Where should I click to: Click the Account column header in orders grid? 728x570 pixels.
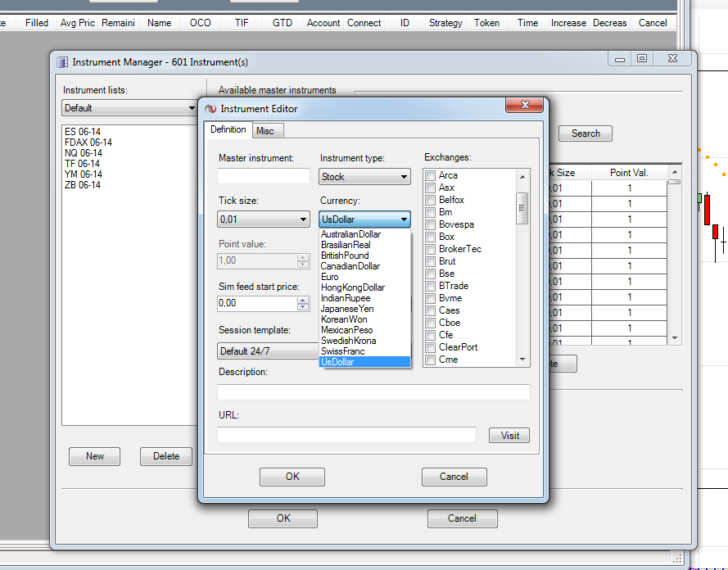coord(323,23)
